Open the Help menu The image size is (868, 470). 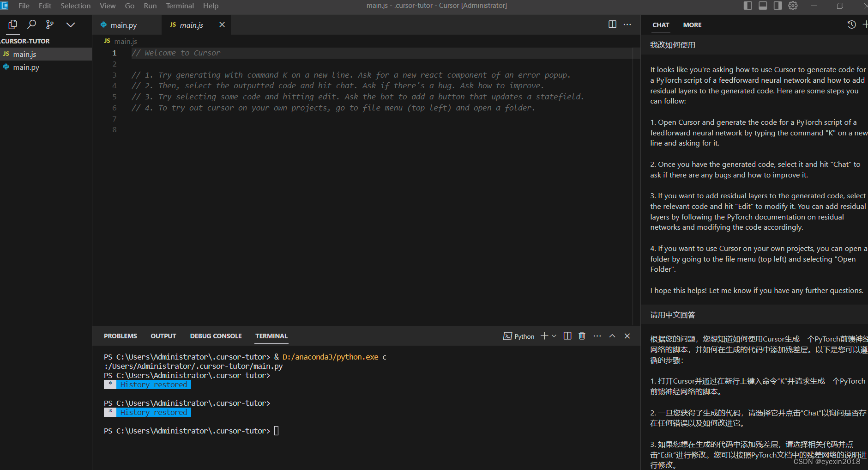pos(211,6)
